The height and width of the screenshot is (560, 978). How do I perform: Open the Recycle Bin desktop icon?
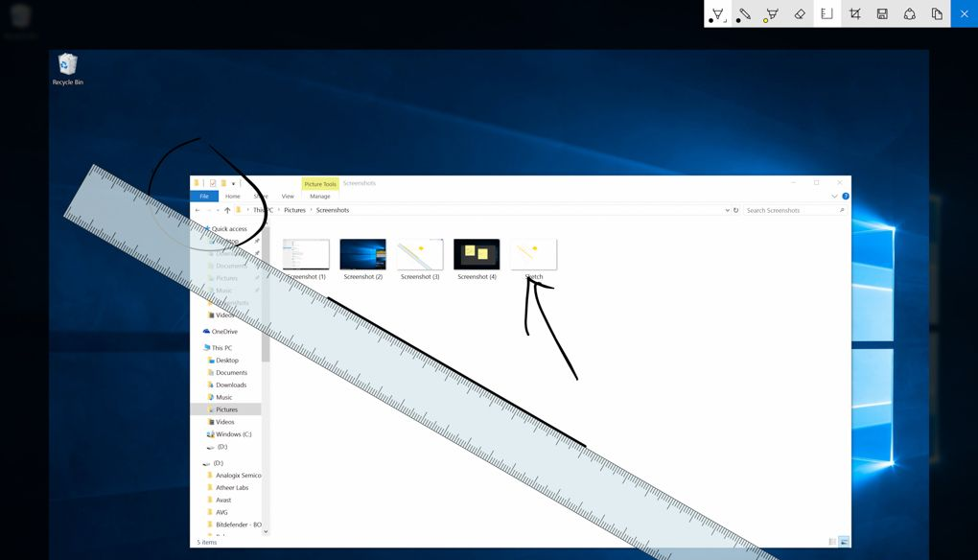(67, 69)
